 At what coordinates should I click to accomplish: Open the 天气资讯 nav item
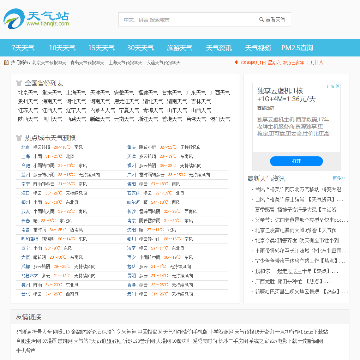tap(219, 48)
